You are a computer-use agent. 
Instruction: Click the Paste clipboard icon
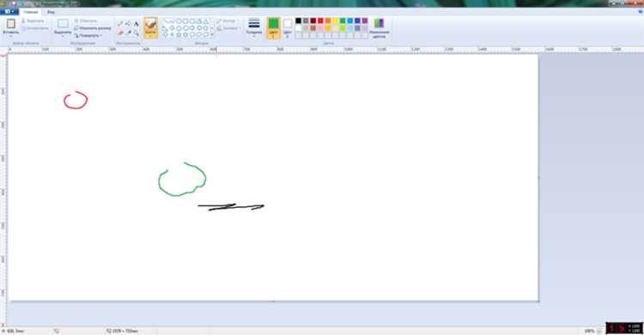pos(11,23)
